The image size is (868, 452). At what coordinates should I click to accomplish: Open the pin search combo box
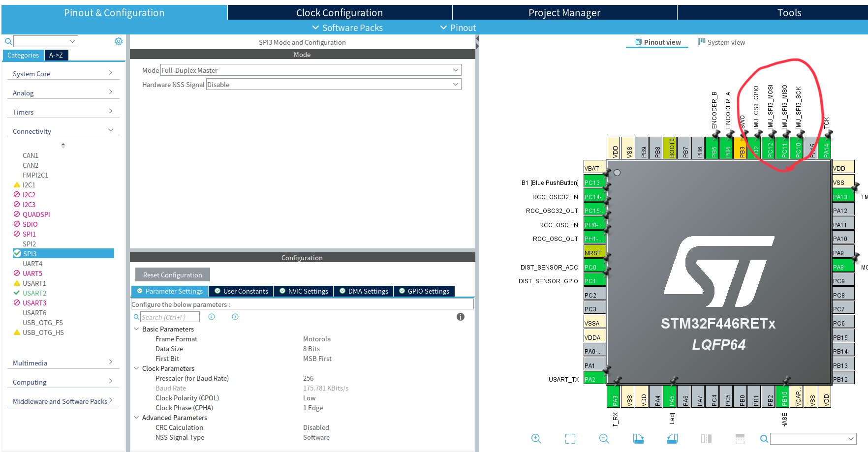[x=813, y=439]
